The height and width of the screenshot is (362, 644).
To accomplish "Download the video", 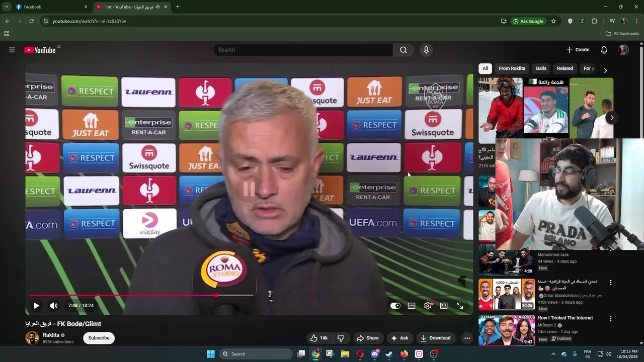I will click(436, 338).
